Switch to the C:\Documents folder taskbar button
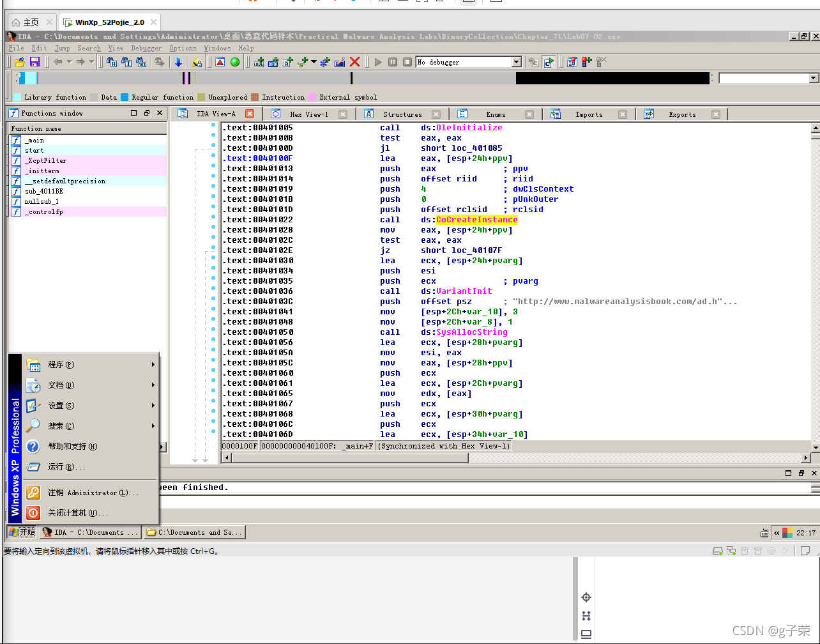This screenshot has height=644, width=820. [194, 532]
